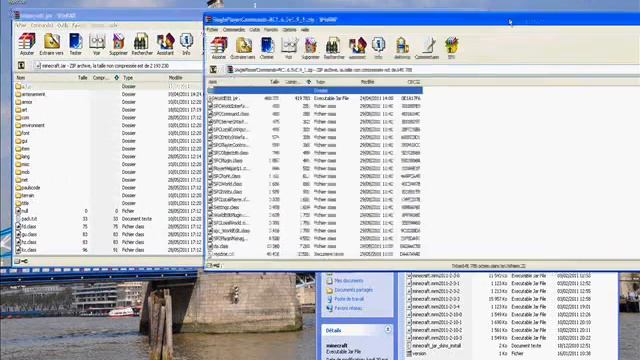Image resolution: width=640 pixels, height=360 pixels.
Task: Open Mes documents link in Explorer sidebar
Action: click(349, 281)
